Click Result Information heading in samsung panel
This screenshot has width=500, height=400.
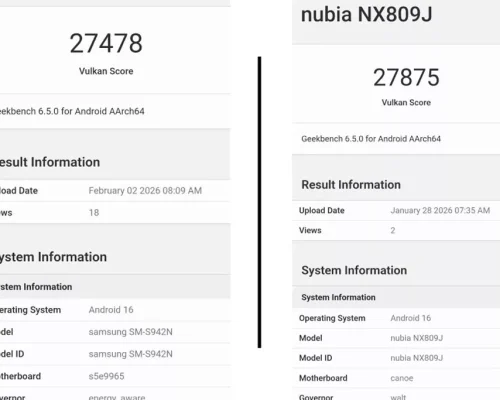(x=50, y=162)
